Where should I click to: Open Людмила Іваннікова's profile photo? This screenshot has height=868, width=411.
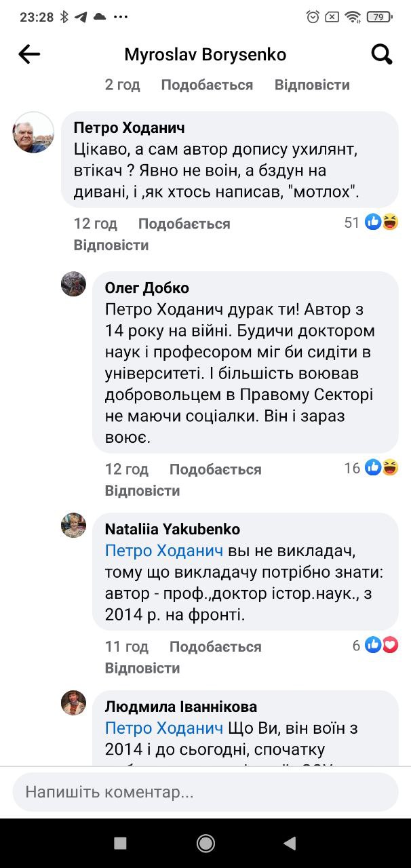point(74,703)
